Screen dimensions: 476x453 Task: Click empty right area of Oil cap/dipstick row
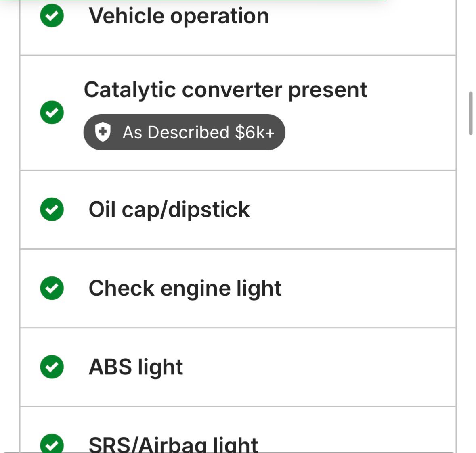point(363,210)
